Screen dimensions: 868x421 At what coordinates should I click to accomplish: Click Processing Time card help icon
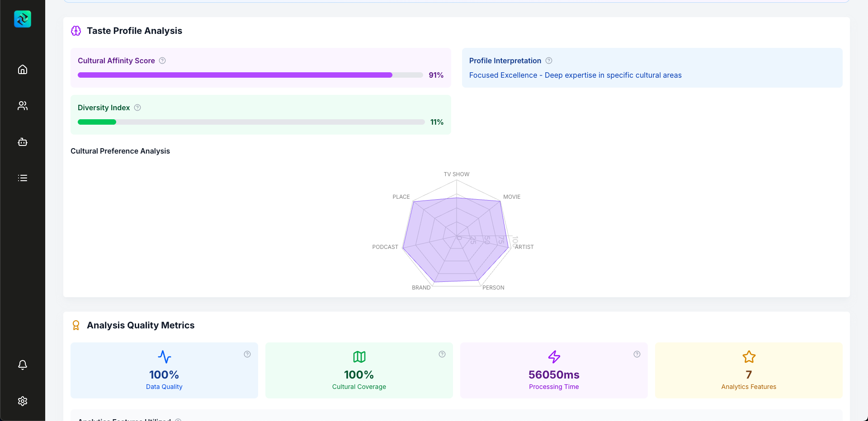point(637,354)
